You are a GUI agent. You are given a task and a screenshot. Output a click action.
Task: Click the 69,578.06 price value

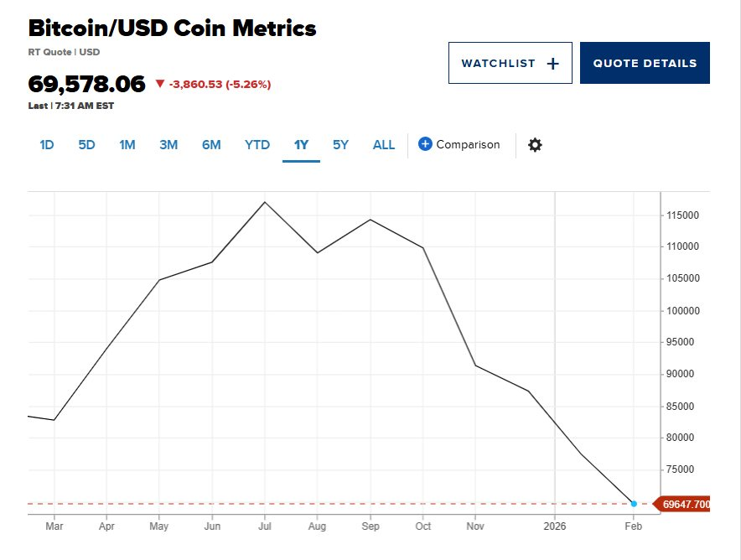(x=87, y=84)
